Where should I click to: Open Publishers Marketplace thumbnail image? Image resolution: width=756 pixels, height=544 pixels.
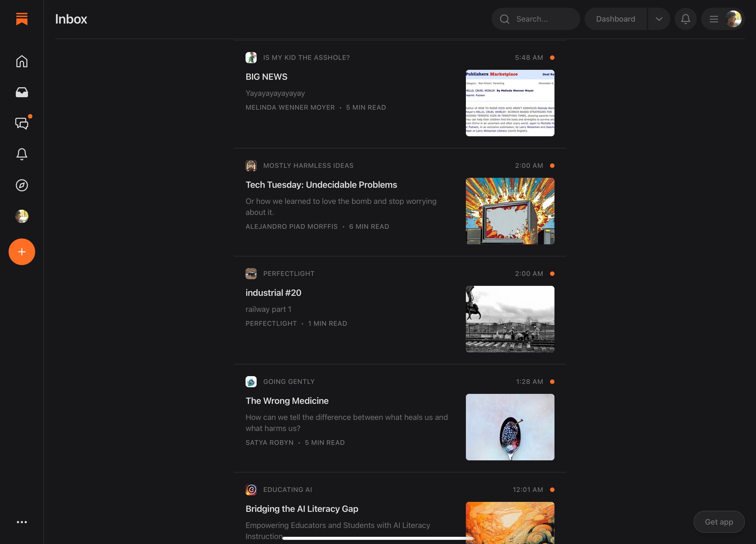click(x=510, y=103)
